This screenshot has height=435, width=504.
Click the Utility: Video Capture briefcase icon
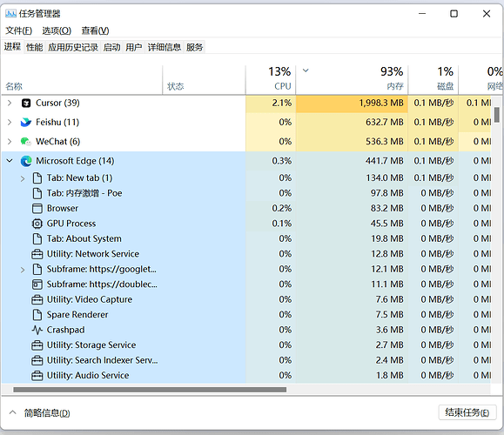point(37,300)
